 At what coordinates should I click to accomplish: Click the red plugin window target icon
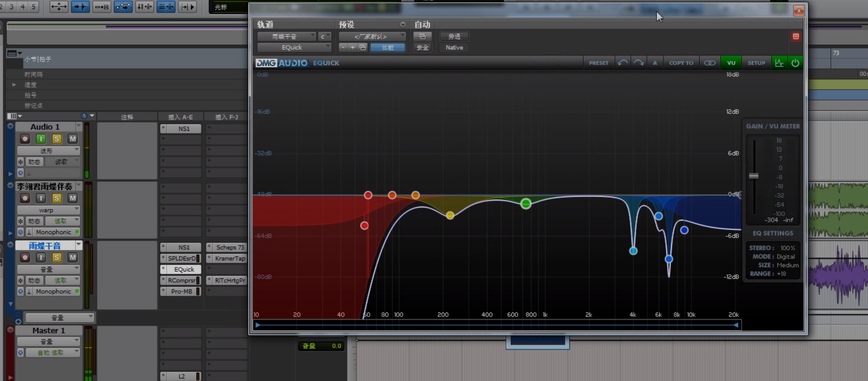(795, 36)
